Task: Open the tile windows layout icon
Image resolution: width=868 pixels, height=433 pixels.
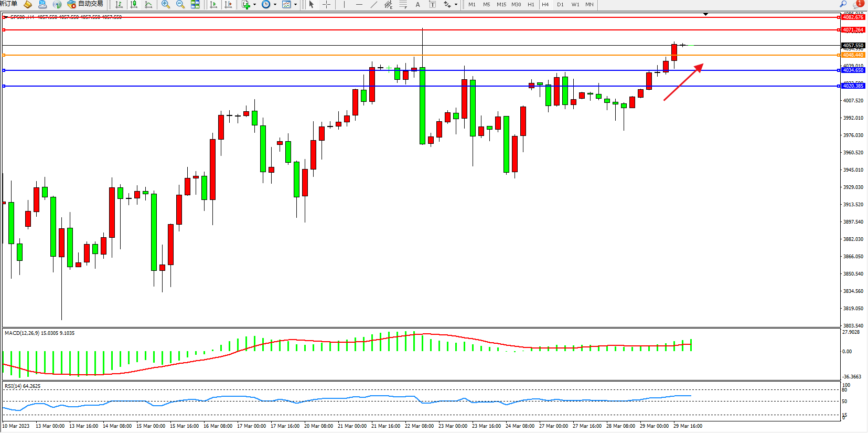Action: click(x=195, y=5)
